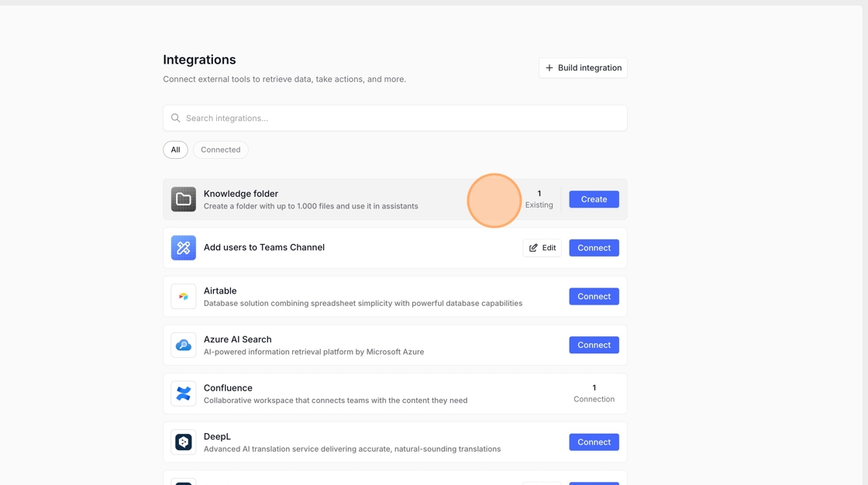This screenshot has height=485, width=868.
Task: Click the search magnifier icon
Action: [176, 119]
